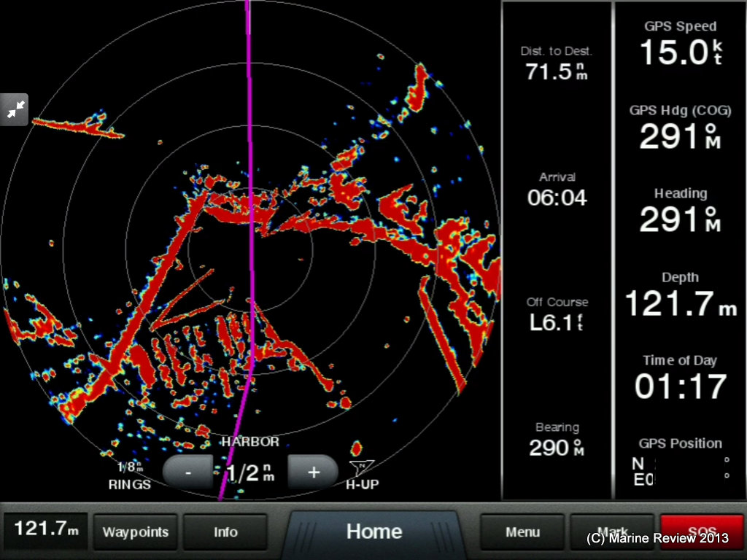The width and height of the screenshot is (747, 560).
Task: Select the Off Course readout
Action: [557, 315]
